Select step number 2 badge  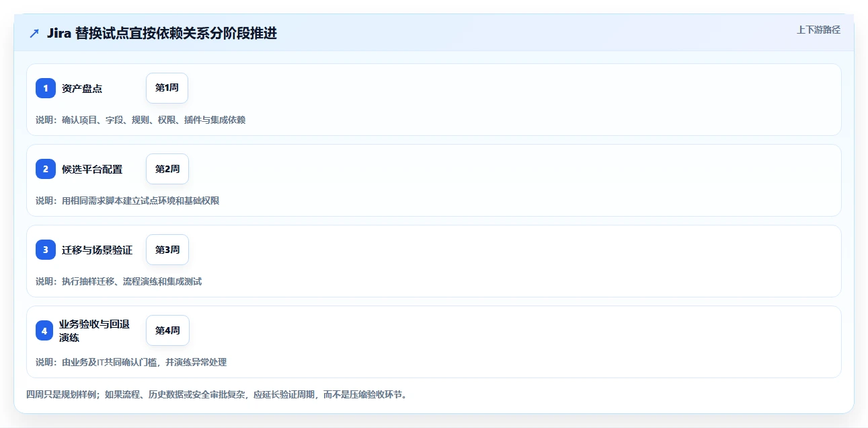pos(46,169)
